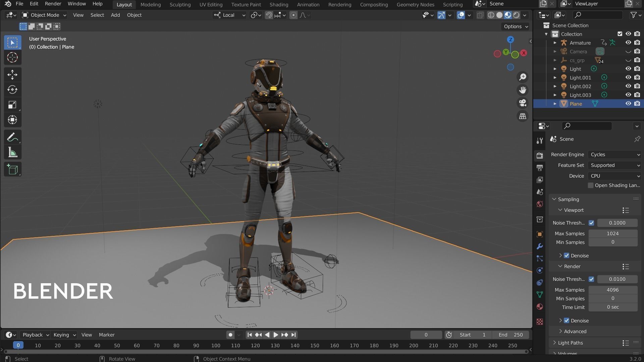The height and width of the screenshot is (362, 644).
Task: Open the Render menu
Action: tap(53, 4)
